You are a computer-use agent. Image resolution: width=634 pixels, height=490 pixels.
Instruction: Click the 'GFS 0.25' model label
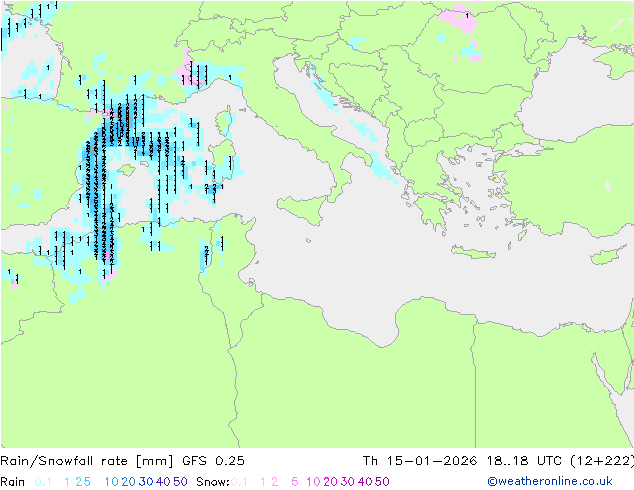(x=213, y=461)
